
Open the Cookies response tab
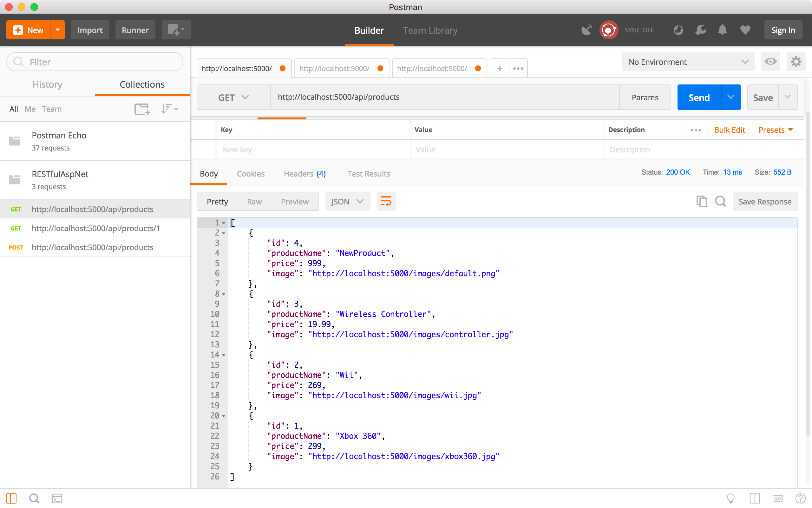click(251, 174)
